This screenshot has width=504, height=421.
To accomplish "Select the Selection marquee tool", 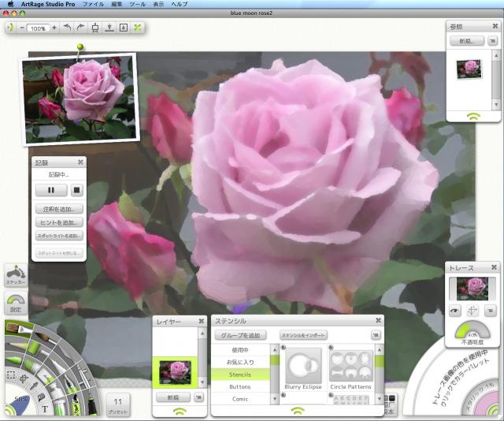I will [11, 374].
